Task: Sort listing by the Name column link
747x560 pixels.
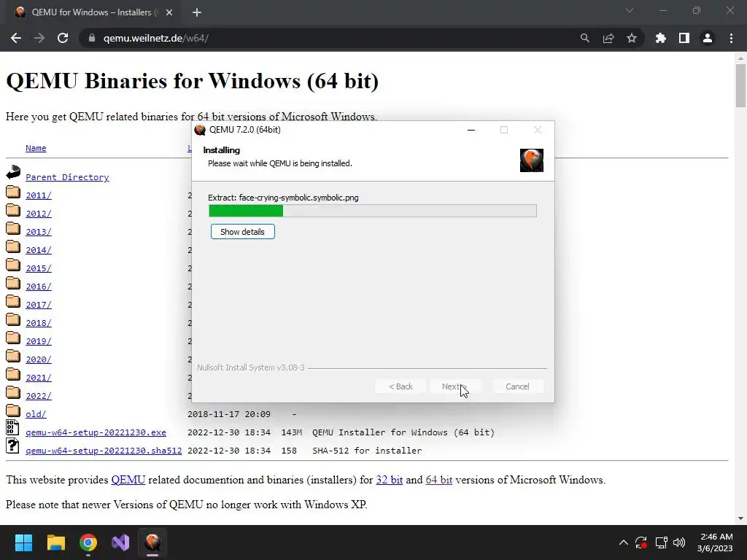Action: coord(36,148)
